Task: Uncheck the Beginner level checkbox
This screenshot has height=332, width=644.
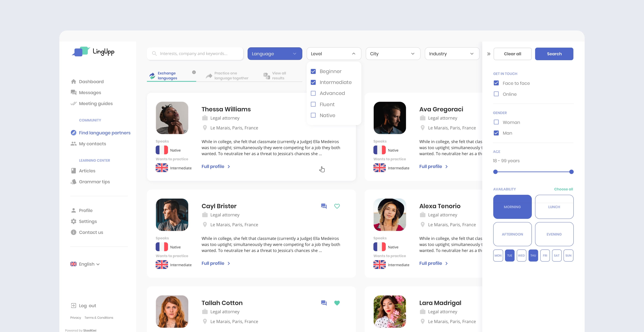Action: coord(313,71)
